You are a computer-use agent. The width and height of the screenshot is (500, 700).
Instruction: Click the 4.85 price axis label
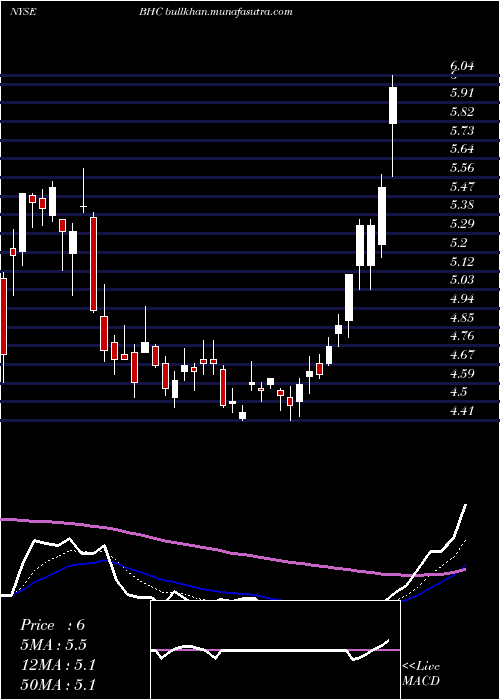pyautogui.click(x=462, y=318)
